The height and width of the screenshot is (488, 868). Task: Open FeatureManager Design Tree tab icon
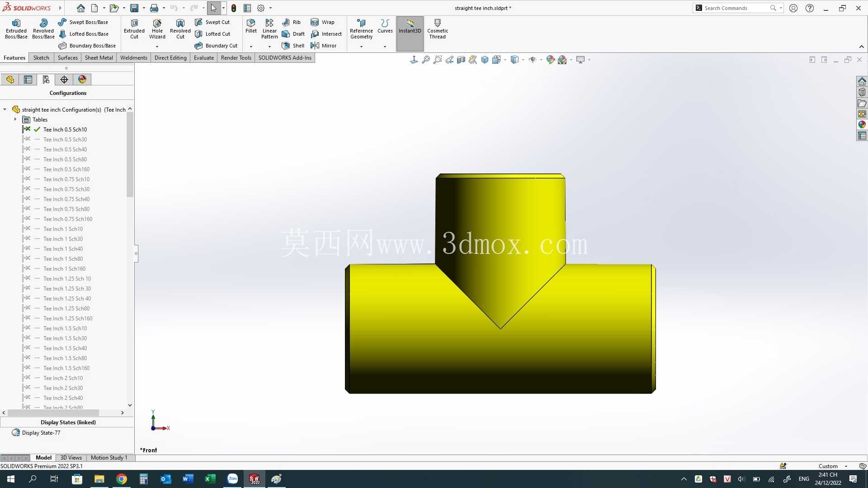[10, 80]
